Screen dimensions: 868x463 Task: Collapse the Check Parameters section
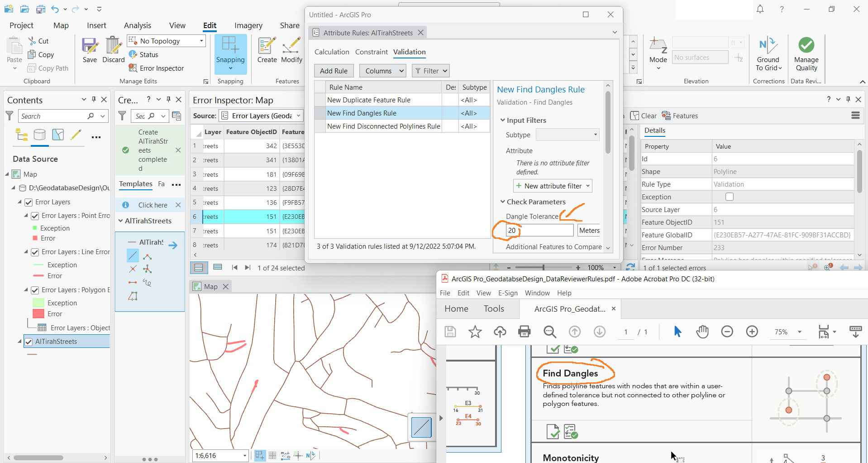point(503,202)
